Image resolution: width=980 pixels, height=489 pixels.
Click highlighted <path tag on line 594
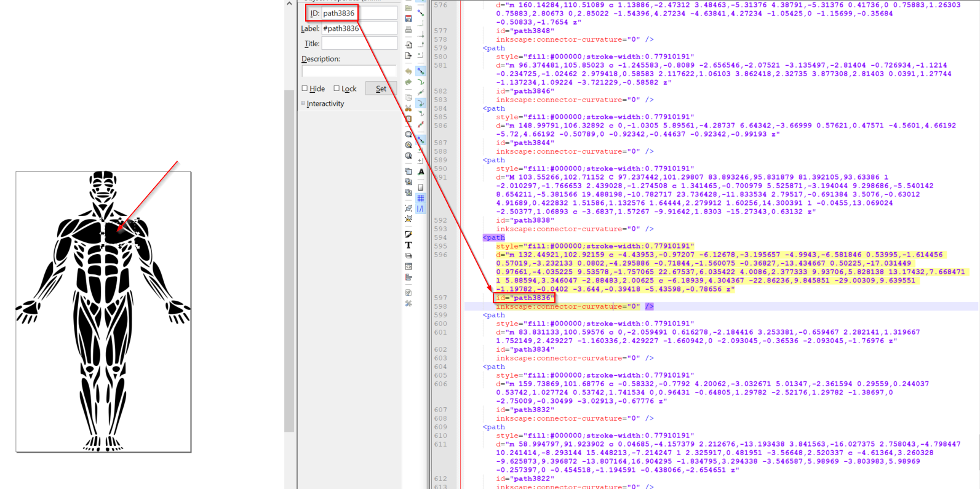point(493,237)
